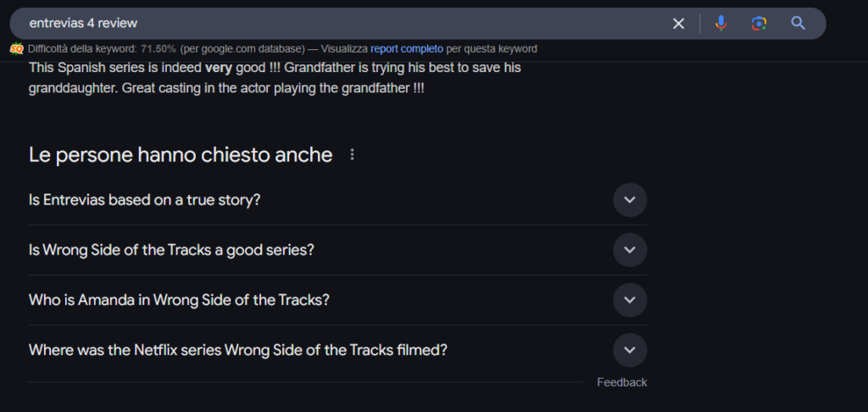This screenshot has height=412, width=868.
Task: Click the Le persone hanno chiesto anche heading
Action: [181, 155]
